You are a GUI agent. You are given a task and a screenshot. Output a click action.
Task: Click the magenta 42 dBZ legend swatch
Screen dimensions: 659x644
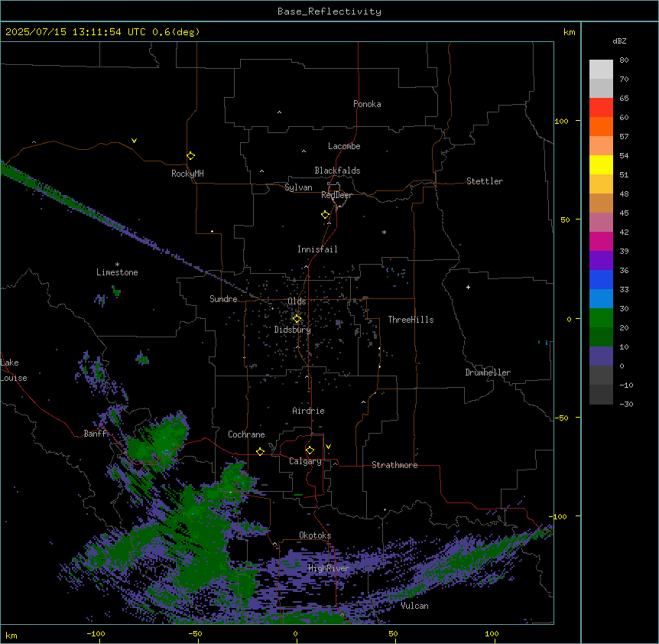[x=601, y=241]
